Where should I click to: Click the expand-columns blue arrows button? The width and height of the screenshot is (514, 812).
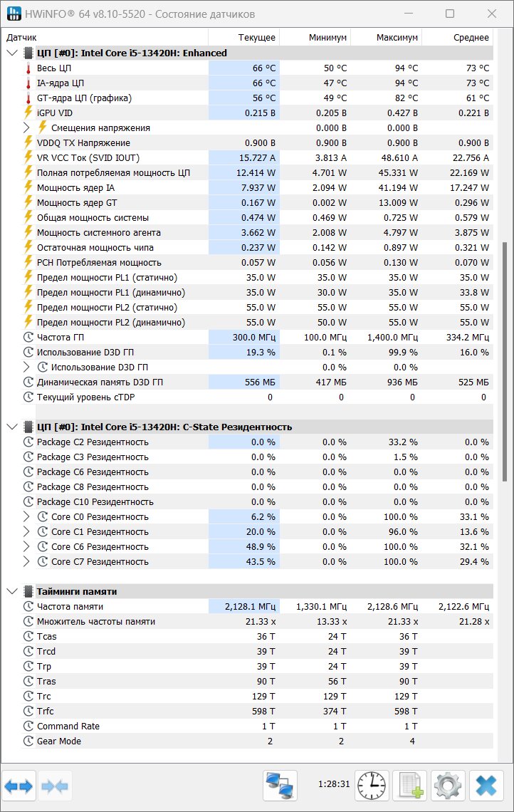(x=19, y=786)
